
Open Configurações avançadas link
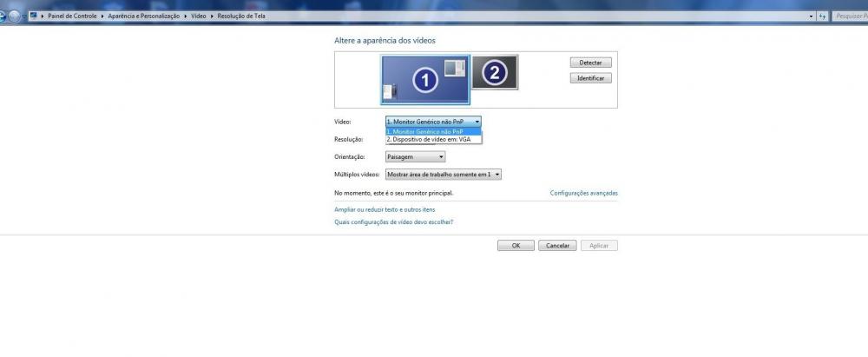(583, 193)
